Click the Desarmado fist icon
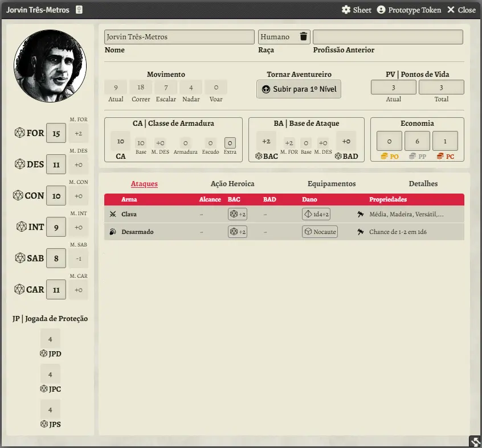This screenshot has height=448, width=482. (x=113, y=232)
